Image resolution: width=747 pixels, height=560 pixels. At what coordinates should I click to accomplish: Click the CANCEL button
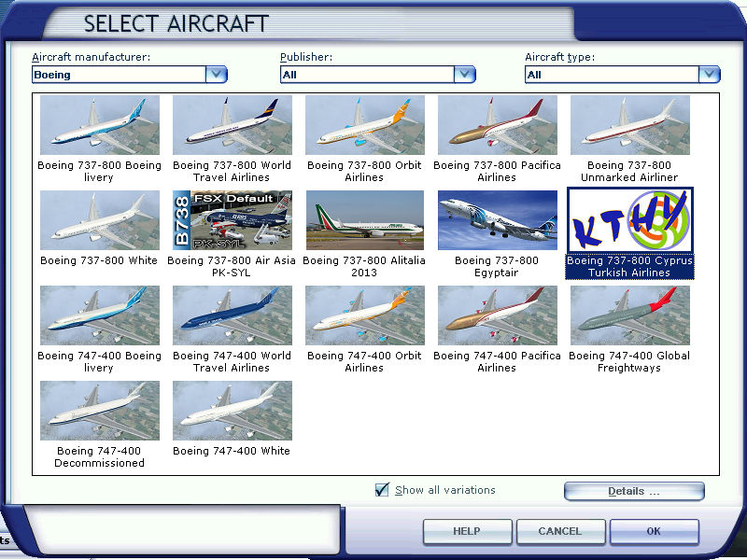[559, 531]
